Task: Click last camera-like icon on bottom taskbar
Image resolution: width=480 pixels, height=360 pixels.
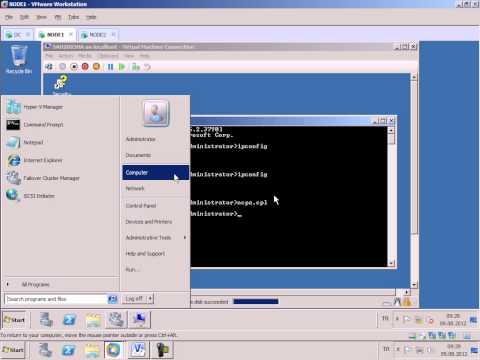Action: point(162,350)
